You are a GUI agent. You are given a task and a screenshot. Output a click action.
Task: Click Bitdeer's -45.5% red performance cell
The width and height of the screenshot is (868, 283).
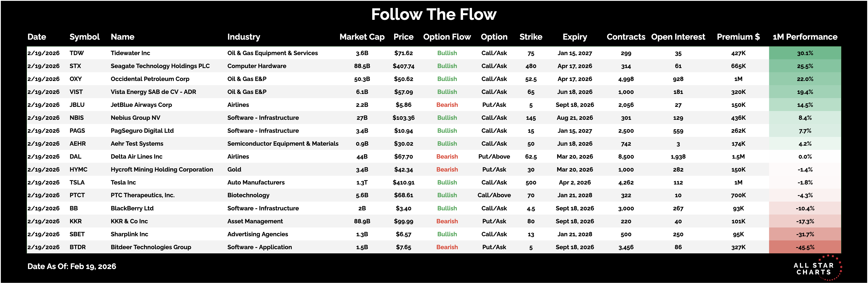805,247
